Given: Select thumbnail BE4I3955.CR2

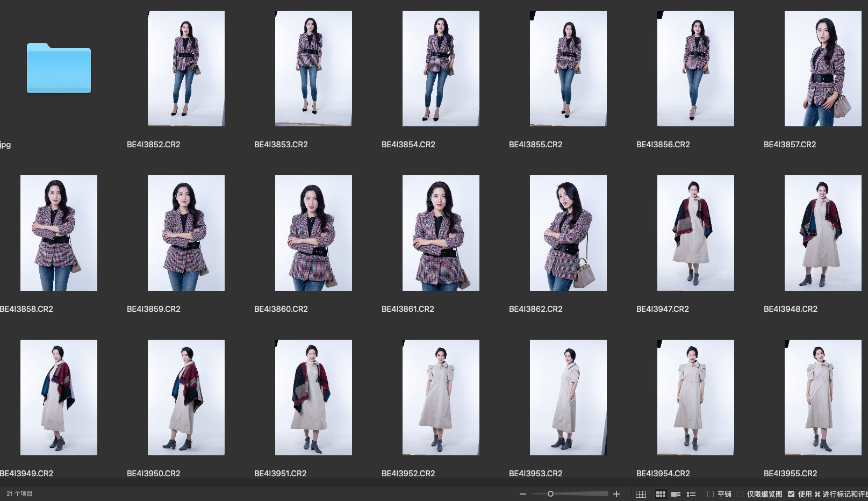Looking at the screenshot, I should pos(822,397).
